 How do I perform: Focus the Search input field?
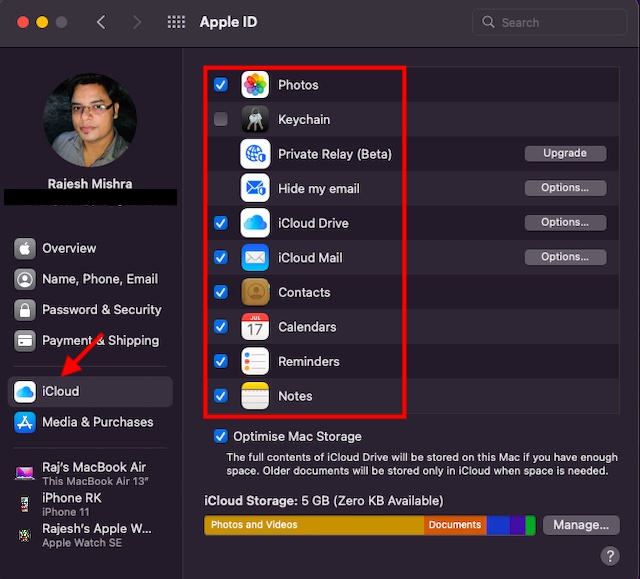click(549, 22)
